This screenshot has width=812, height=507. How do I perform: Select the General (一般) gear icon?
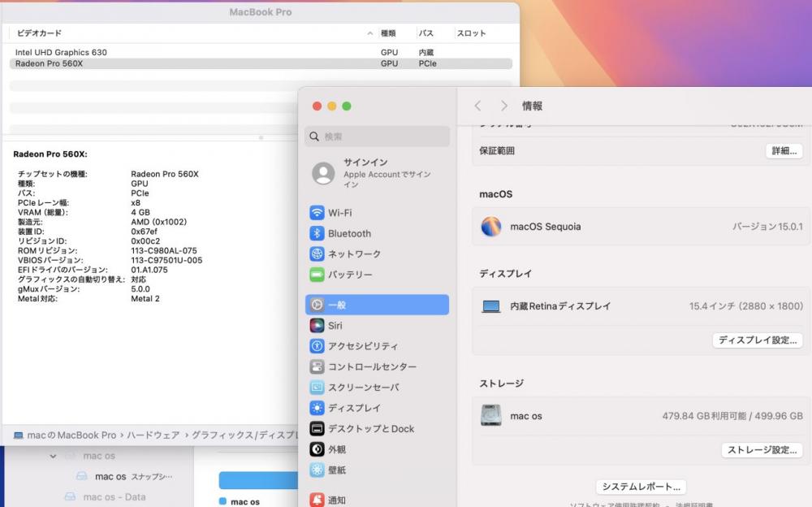[x=317, y=305]
